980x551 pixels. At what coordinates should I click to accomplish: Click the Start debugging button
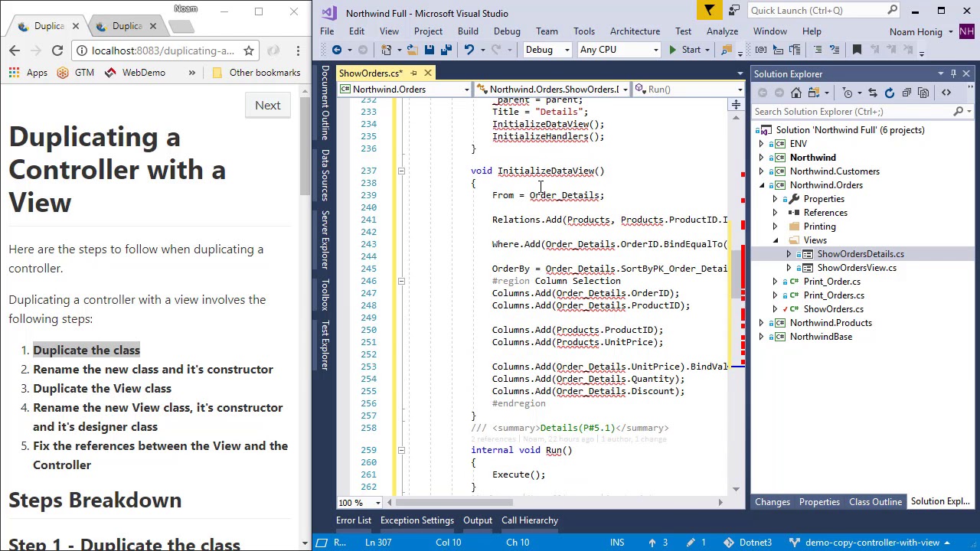[x=685, y=50]
